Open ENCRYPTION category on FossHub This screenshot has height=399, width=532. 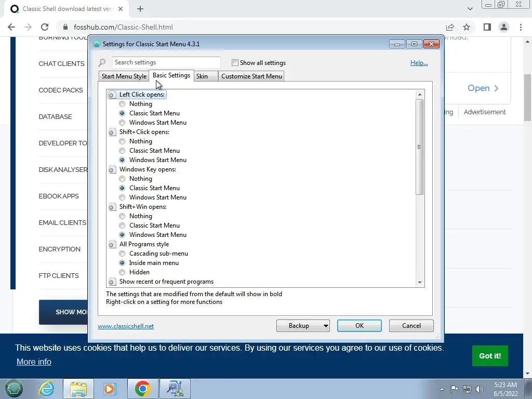click(x=59, y=249)
